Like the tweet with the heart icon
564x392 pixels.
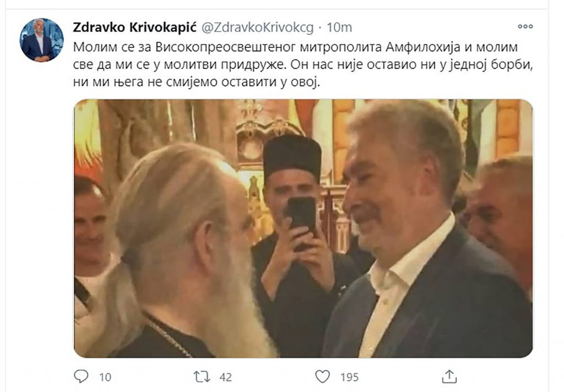pyautogui.click(x=322, y=377)
